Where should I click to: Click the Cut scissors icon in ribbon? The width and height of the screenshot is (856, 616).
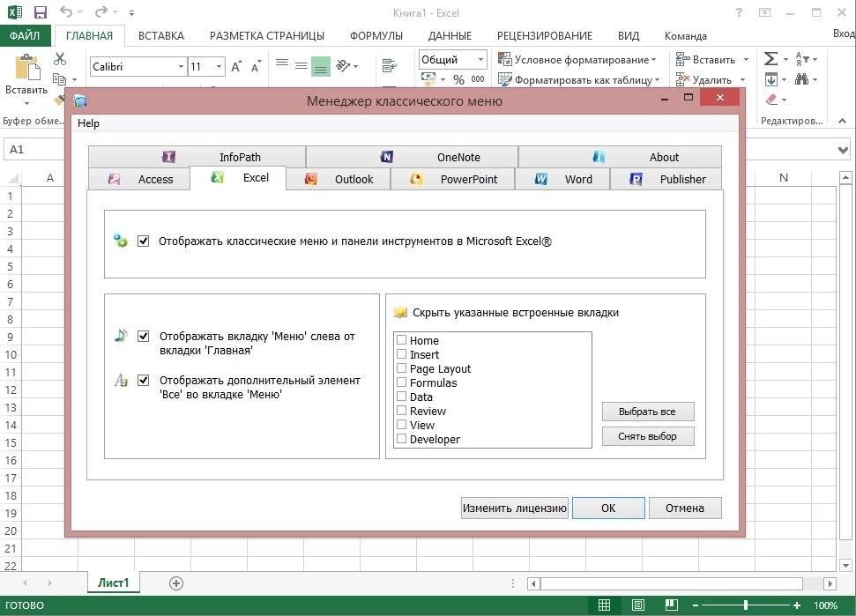pos(59,58)
